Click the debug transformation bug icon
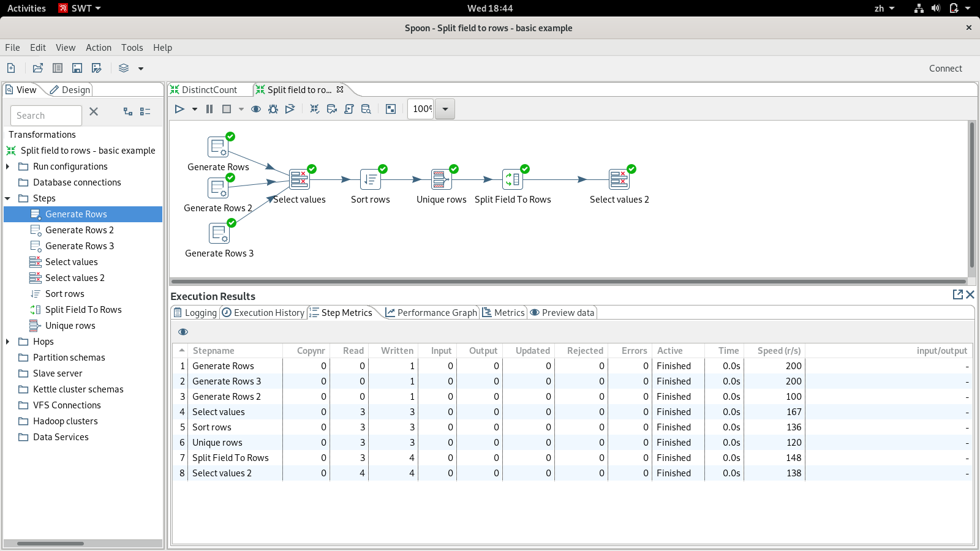 (273, 109)
